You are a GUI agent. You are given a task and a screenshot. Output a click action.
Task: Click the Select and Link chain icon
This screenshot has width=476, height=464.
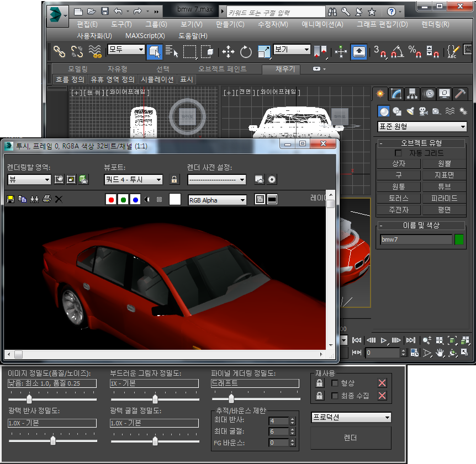coord(59,52)
